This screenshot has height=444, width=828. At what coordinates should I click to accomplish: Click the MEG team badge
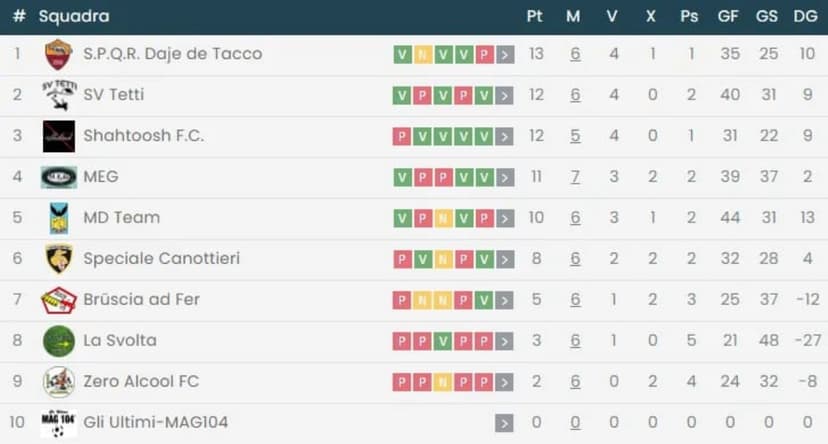pyautogui.click(x=59, y=177)
